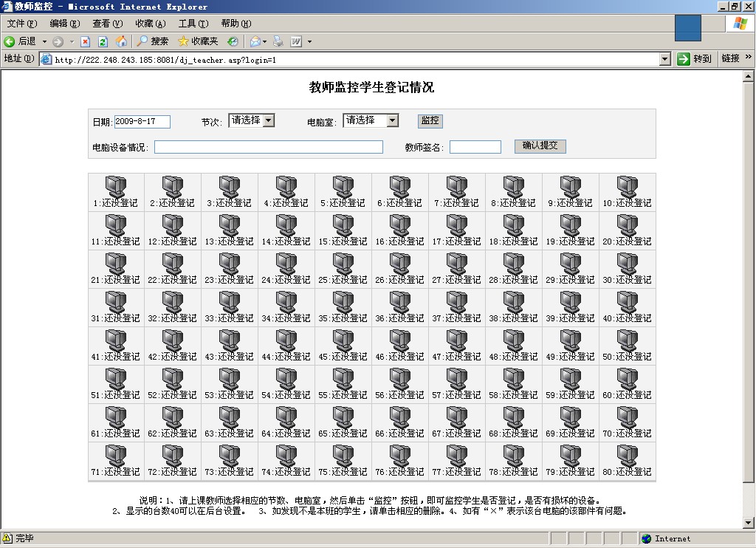Open the Search (搜索) toolbar button
Screen dimensions: 756x548
click(153, 41)
